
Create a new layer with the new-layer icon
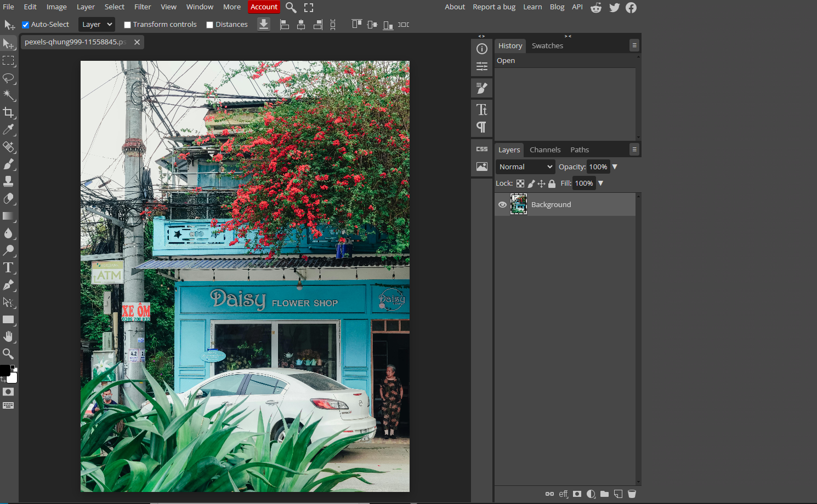click(x=618, y=494)
